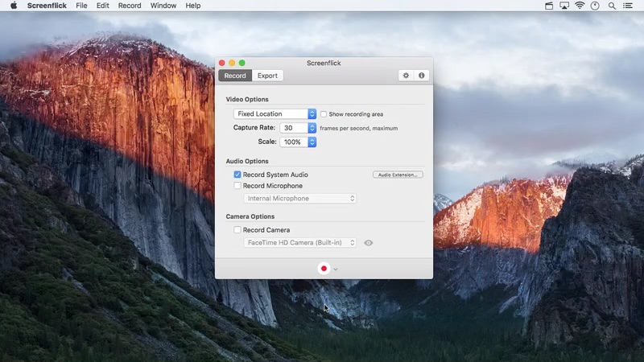The height and width of the screenshot is (362, 644).
Task: Zoom the Screenflick window with green button
Action: [242, 63]
